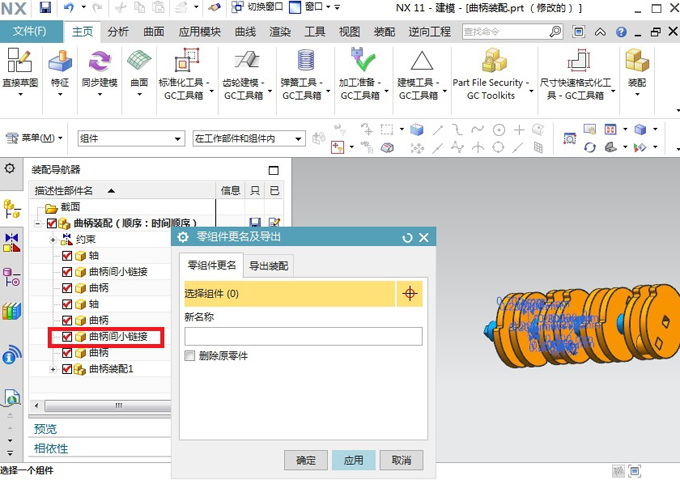
Task: Uncheck the highlighted 曲柄间小链接 component checkbox
Action: tap(67, 337)
